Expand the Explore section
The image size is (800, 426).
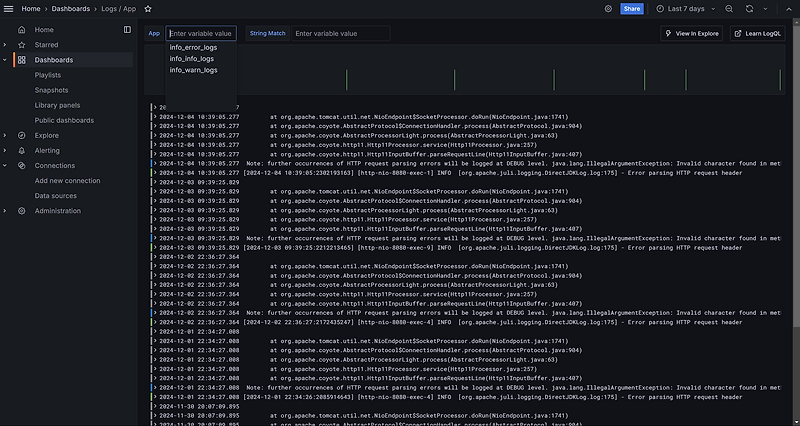click(x=5, y=135)
